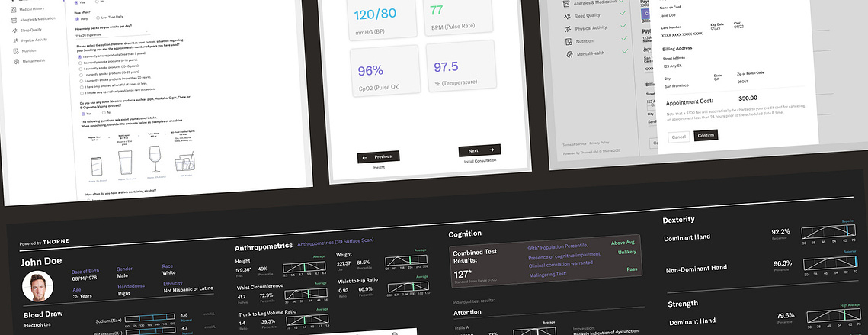Image resolution: width=868 pixels, height=335 pixels.
Task: Select Yes for other nicotine products
Action: tap(83, 114)
